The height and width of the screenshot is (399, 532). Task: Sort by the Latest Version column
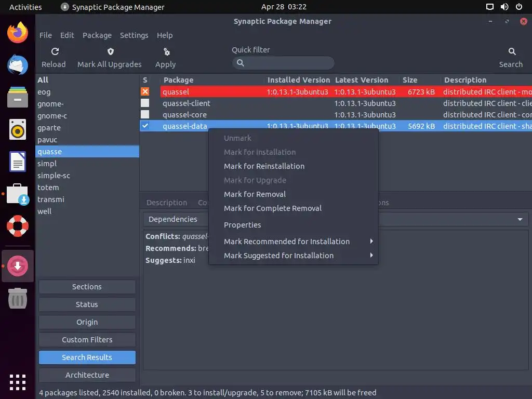pyautogui.click(x=362, y=80)
